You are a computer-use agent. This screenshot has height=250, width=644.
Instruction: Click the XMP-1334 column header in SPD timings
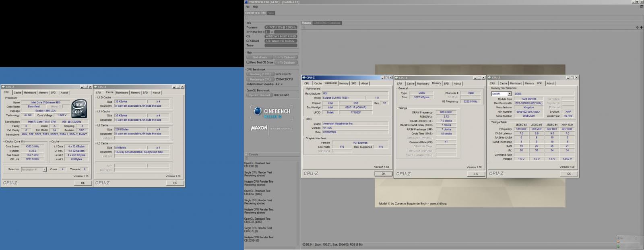click(567, 125)
